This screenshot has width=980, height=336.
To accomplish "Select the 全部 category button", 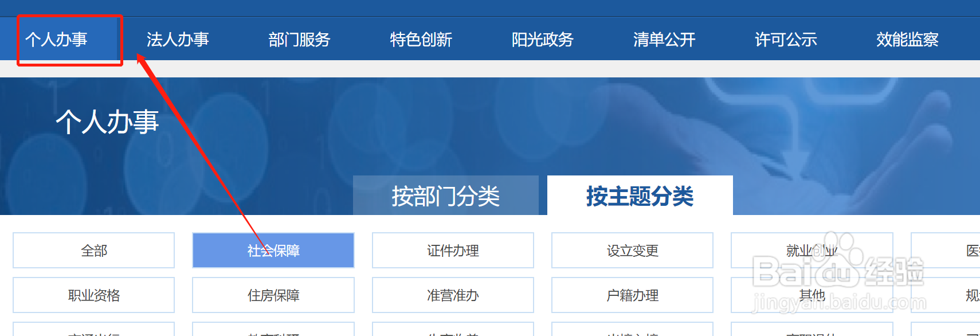I will 93,251.
